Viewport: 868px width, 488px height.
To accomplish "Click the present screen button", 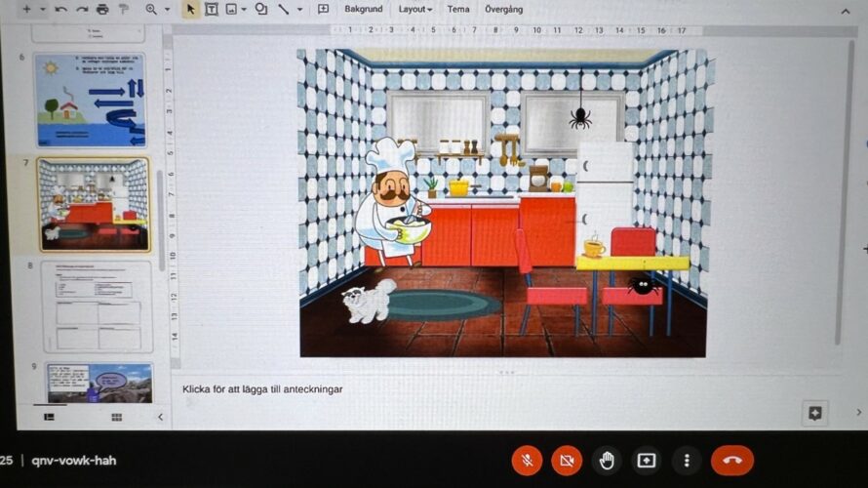I will click(x=647, y=460).
